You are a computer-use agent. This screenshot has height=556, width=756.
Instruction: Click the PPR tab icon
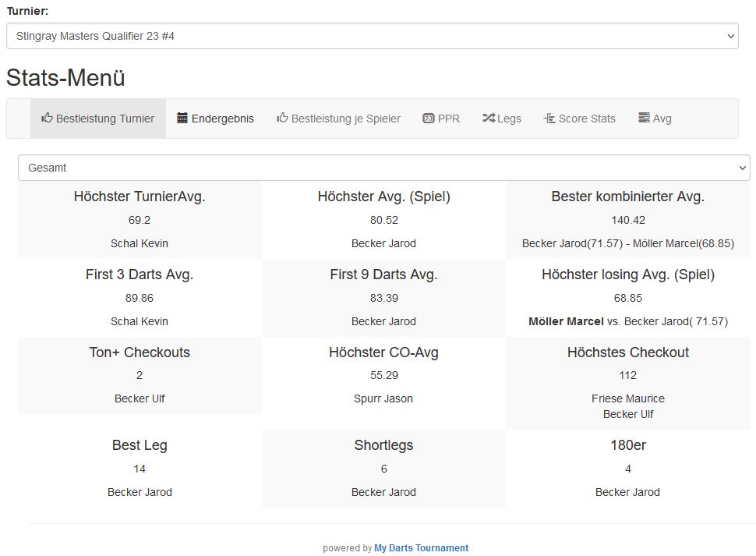point(428,119)
